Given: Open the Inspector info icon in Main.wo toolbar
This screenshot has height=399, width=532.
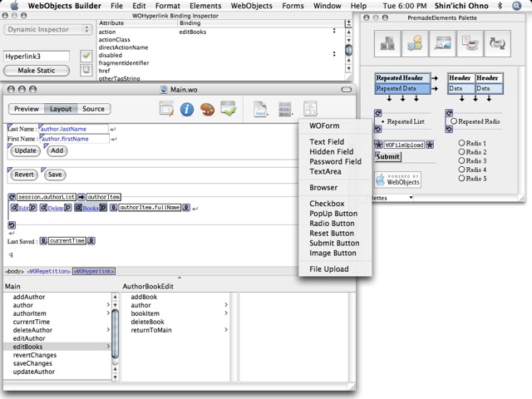Looking at the screenshot, I should click(187, 109).
